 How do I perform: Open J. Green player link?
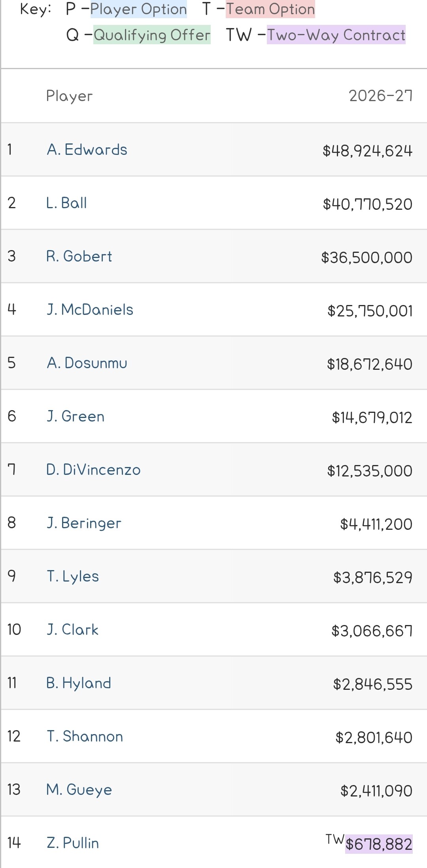click(76, 416)
